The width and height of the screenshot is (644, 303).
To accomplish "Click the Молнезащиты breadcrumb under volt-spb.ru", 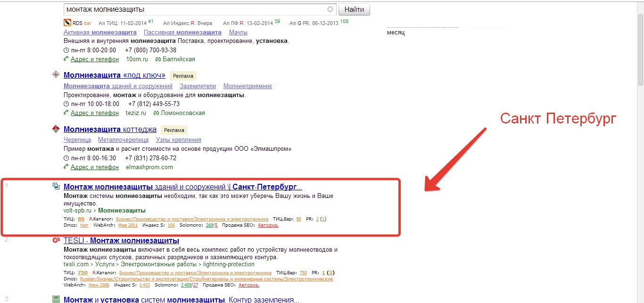I will 122,211.
